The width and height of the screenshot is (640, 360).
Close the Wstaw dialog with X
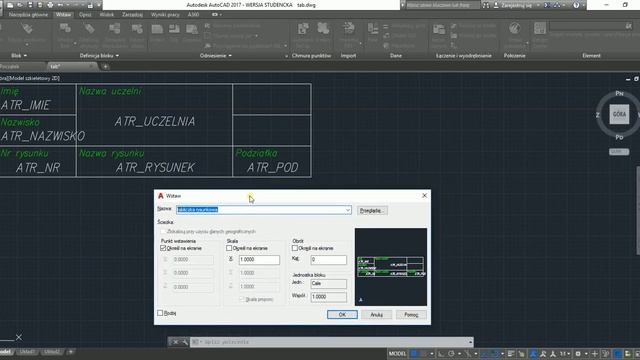tap(424, 196)
